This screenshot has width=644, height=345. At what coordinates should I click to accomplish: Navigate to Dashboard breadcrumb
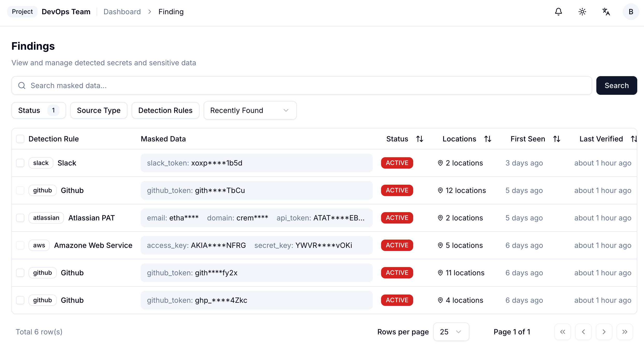(122, 12)
